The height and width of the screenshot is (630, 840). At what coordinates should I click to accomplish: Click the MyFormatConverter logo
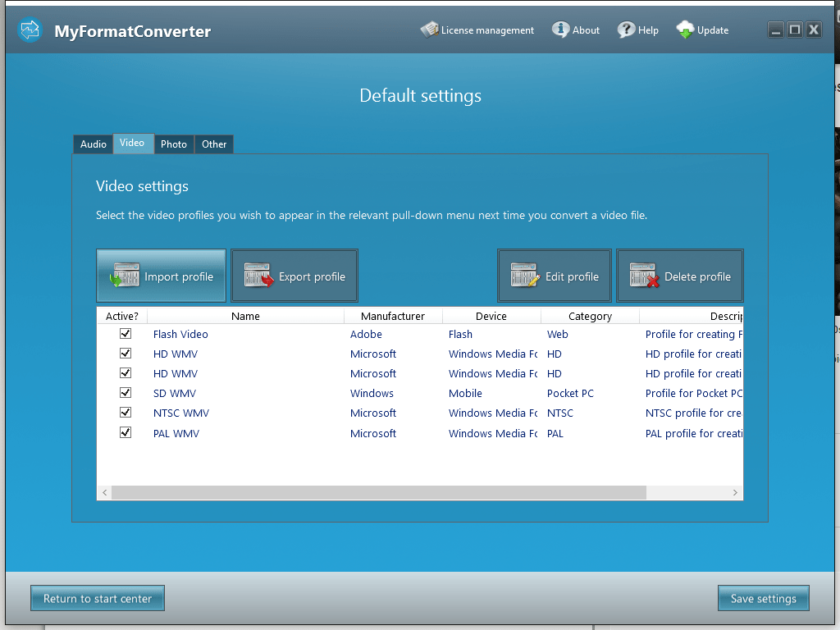click(x=30, y=30)
